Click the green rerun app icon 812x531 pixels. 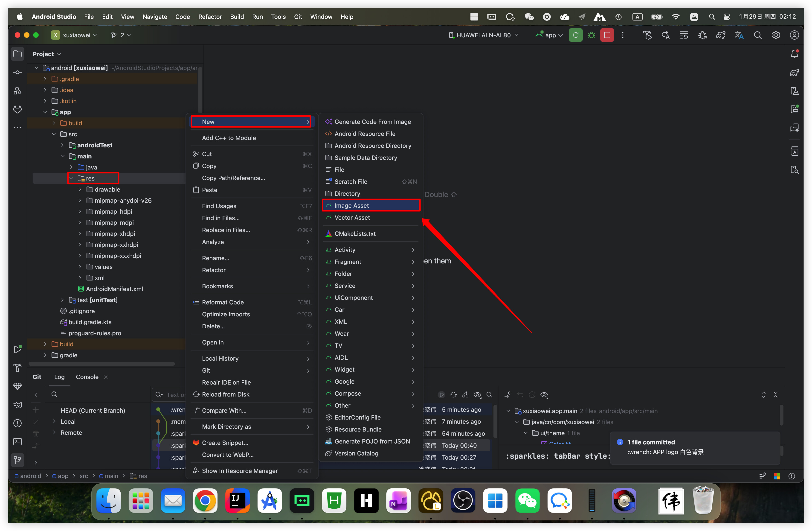576,35
